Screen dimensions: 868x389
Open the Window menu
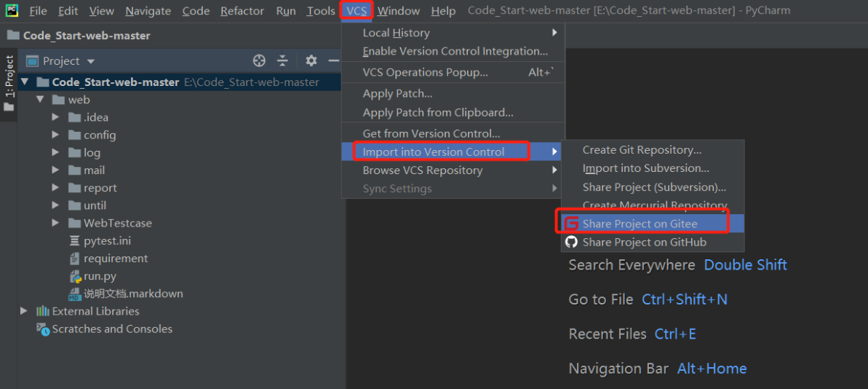point(399,10)
